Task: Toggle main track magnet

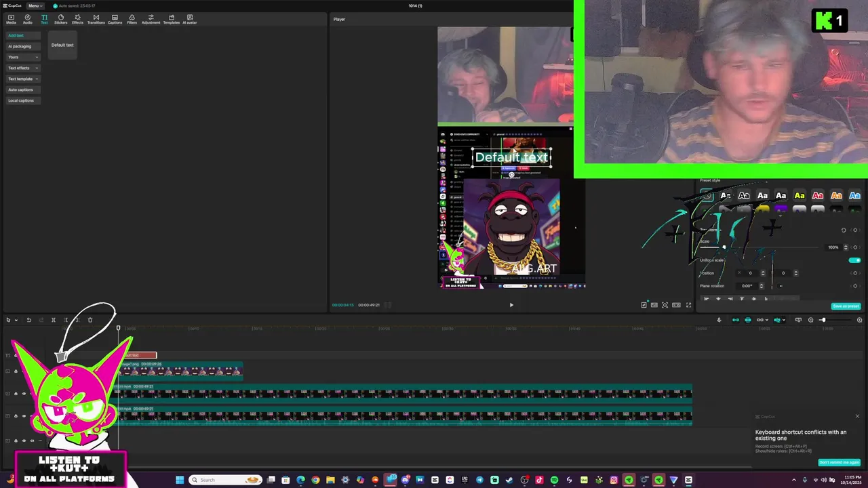Action: tap(736, 320)
